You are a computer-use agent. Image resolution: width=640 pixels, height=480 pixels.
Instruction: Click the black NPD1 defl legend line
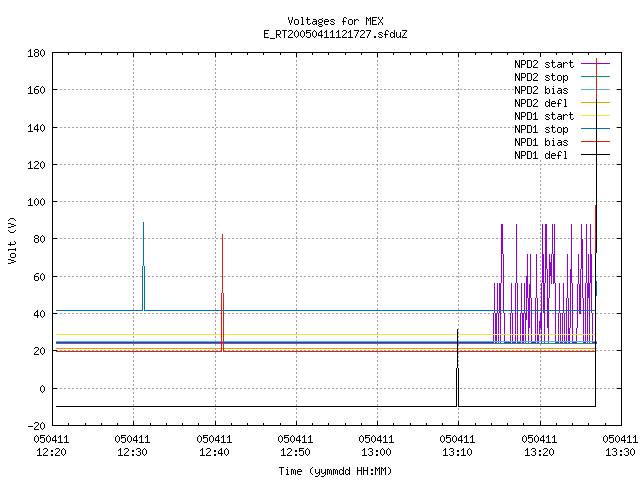(x=596, y=155)
